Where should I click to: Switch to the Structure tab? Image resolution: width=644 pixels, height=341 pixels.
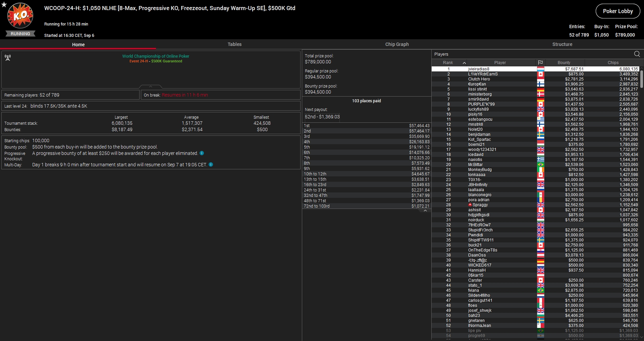click(562, 44)
